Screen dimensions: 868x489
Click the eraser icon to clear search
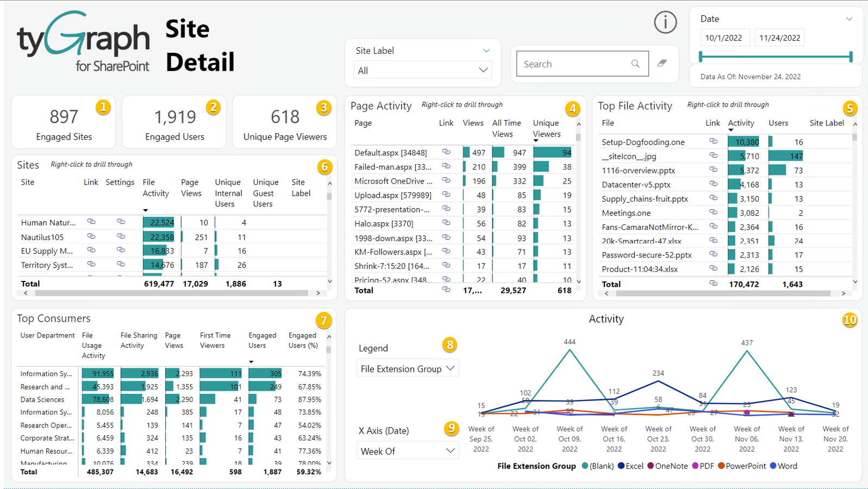[661, 64]
